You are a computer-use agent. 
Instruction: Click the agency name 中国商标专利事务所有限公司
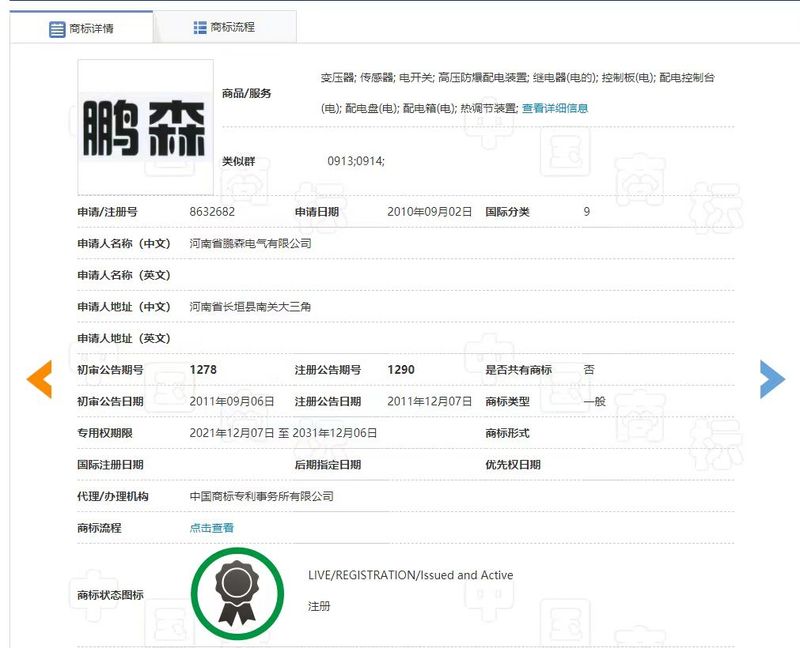[262, 496]
